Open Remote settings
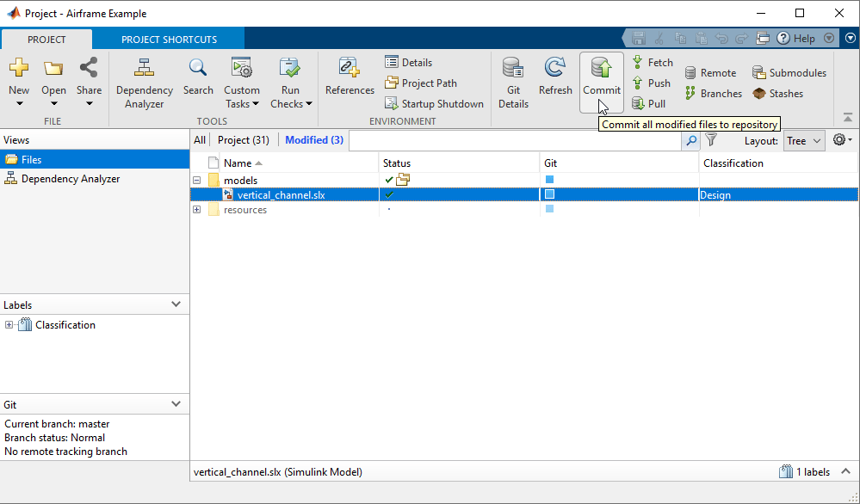 (711, 73)
